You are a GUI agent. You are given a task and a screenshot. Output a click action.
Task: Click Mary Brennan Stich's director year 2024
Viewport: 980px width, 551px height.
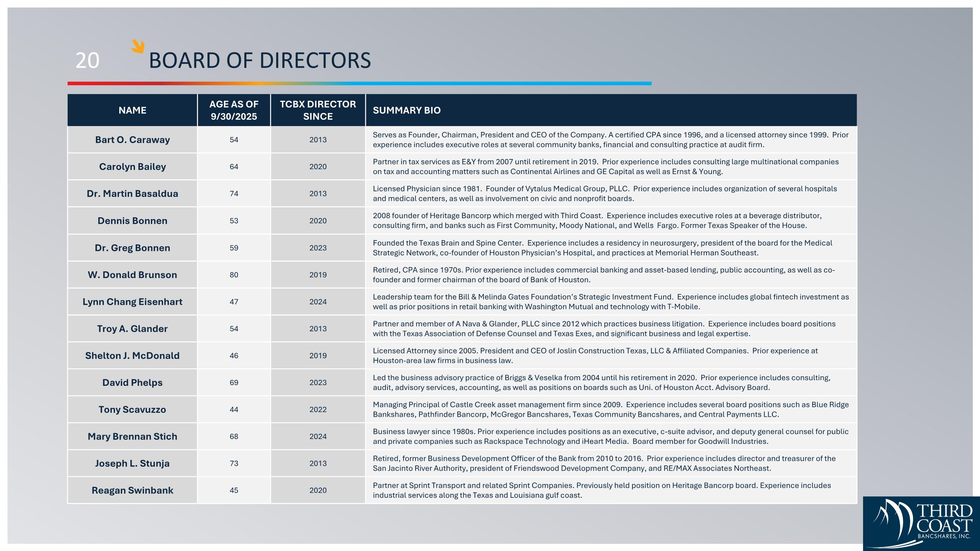pyautogui.click(x=318, y=437)
